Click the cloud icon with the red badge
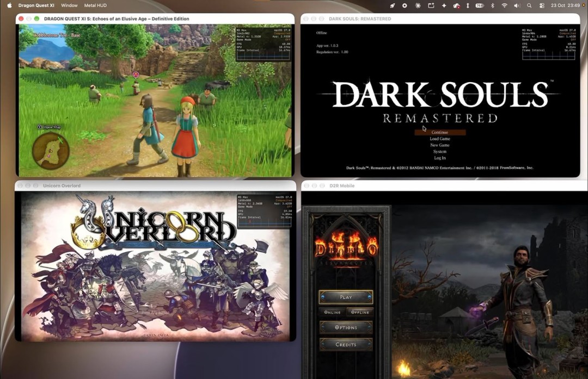The width and height of the screenshot is (588, 379). coord(456,5)
